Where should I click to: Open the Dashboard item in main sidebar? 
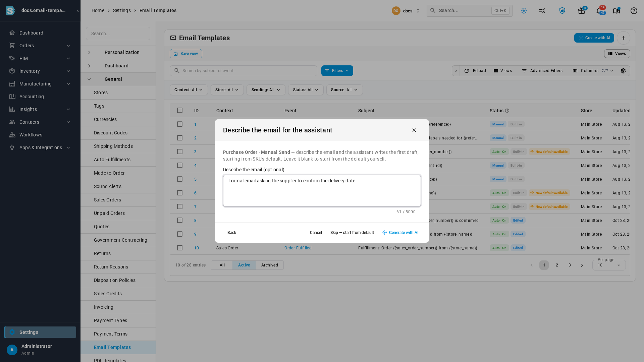[40, 33]
